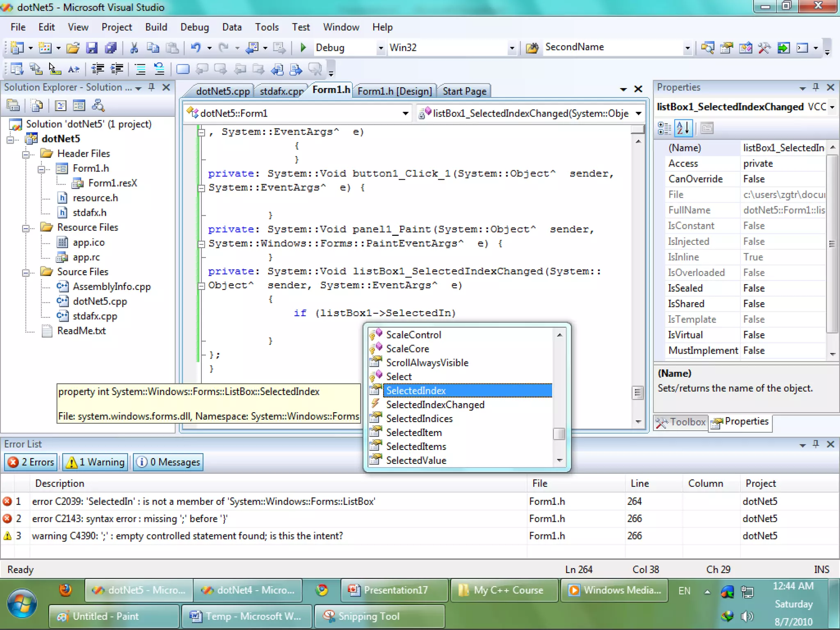Collapse the Source Files folder
The image size is (840, 630).
(x=25, y=272)
